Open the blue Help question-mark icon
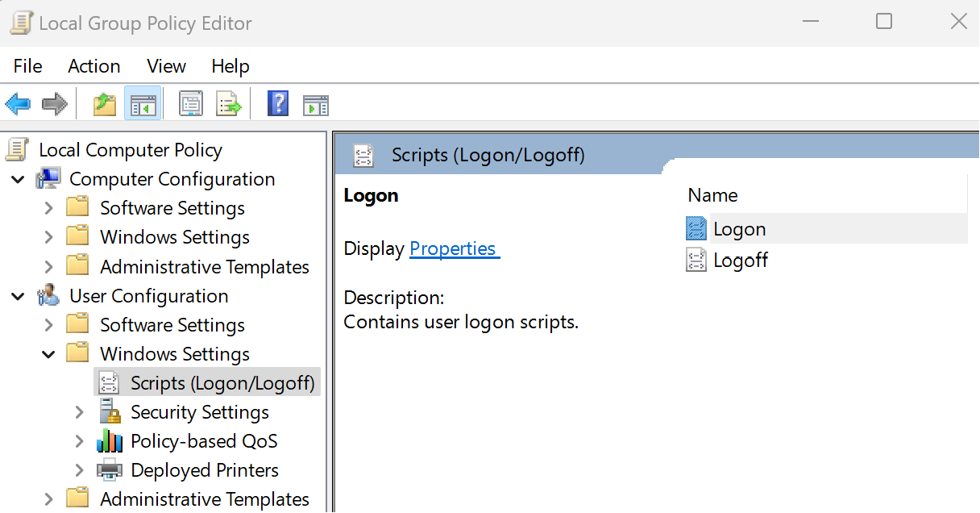The width and height of the screenshot is (980, 513). click(278, 104)
